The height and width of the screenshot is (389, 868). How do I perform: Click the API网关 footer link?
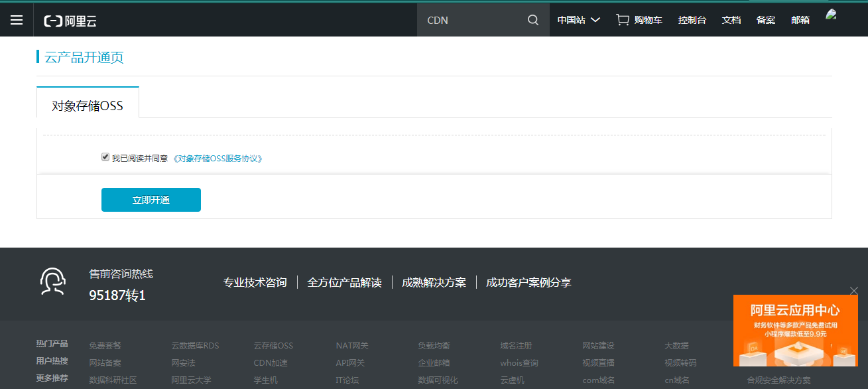pos(350,363)
